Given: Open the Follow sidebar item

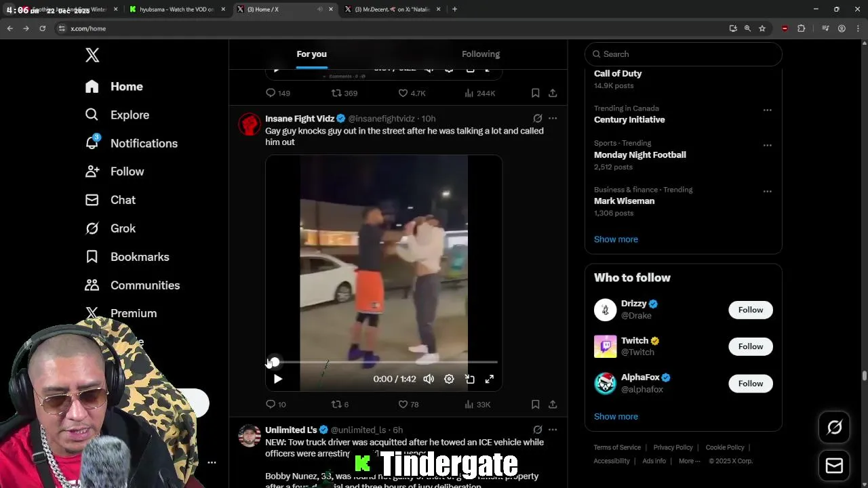Looking at the screenshot, I should (115, 171).
